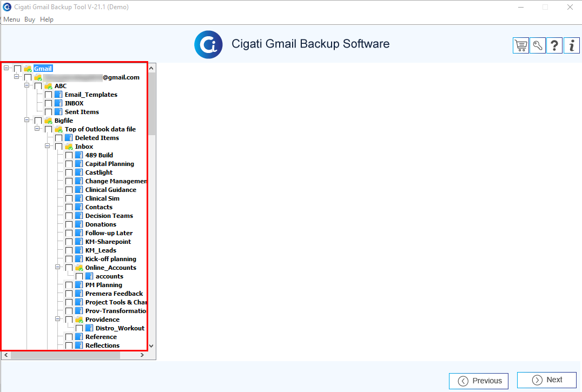Click the key activation icon
This screenshot has height=392, width=582.
[538, 45]
